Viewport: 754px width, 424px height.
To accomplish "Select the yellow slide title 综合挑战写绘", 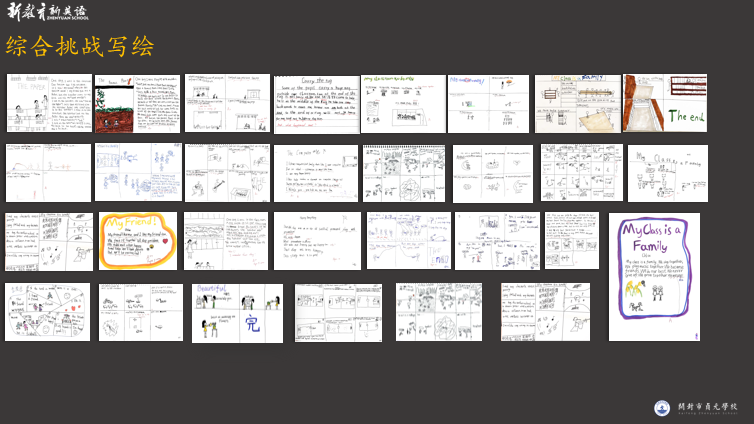I will [x=80, y=46].
